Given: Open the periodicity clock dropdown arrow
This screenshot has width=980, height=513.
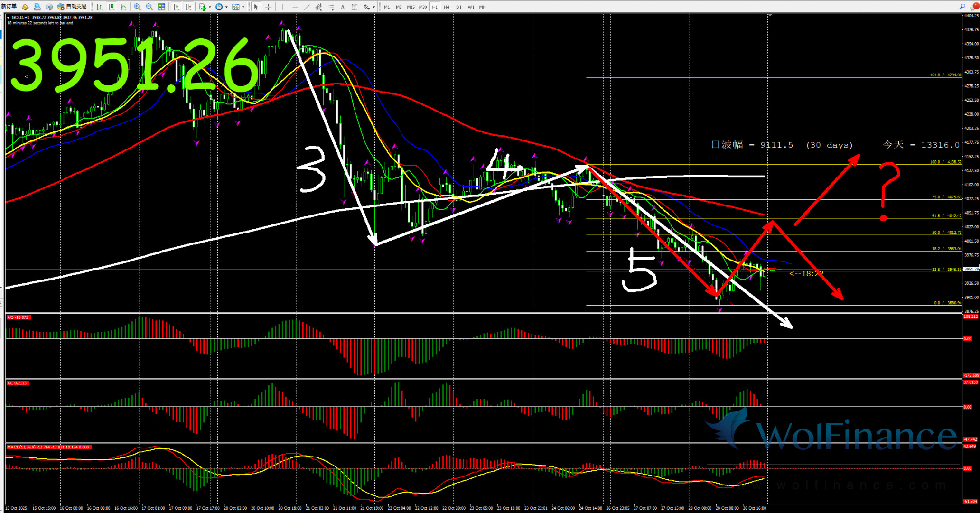Looking at the screenshot, I should pos(226,7).
